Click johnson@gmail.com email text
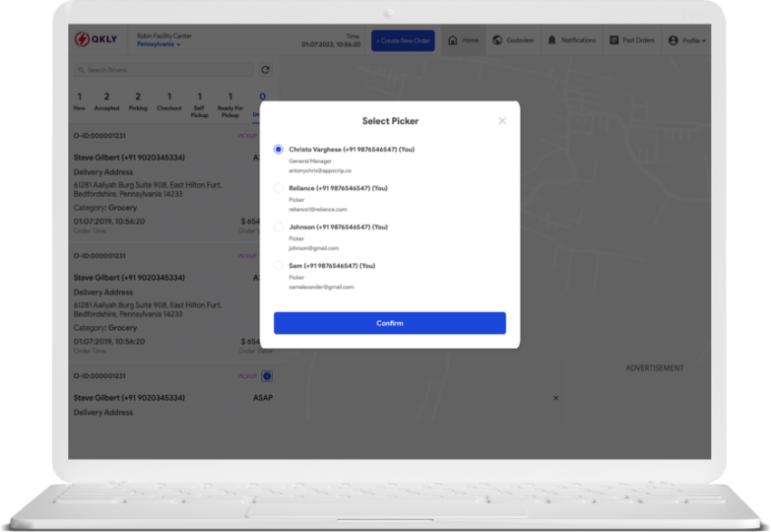 coord(314,248)
